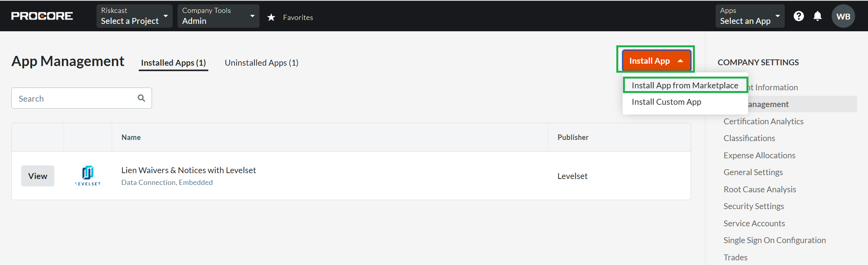Collapse the Install App dropdown button
The height and width of the screenshot is (265, 868).
pos(656,61)
